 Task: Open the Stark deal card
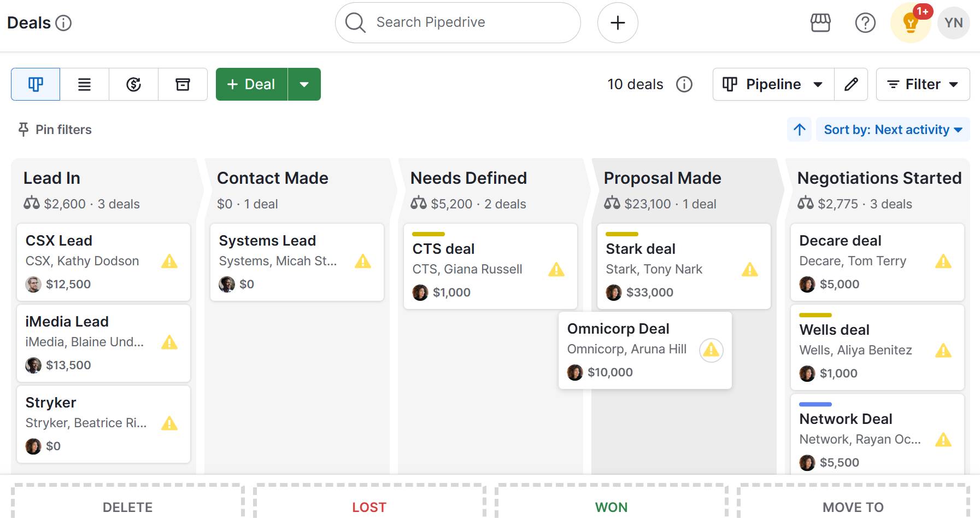click(639, 249)
